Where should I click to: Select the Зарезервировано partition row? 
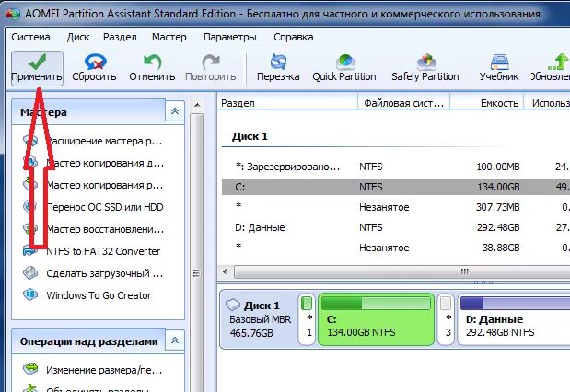[x=396, y=167]
